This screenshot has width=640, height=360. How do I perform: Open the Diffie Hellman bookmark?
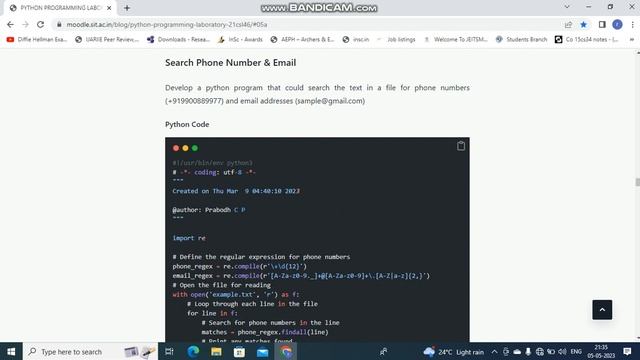(x=37, y=39)
